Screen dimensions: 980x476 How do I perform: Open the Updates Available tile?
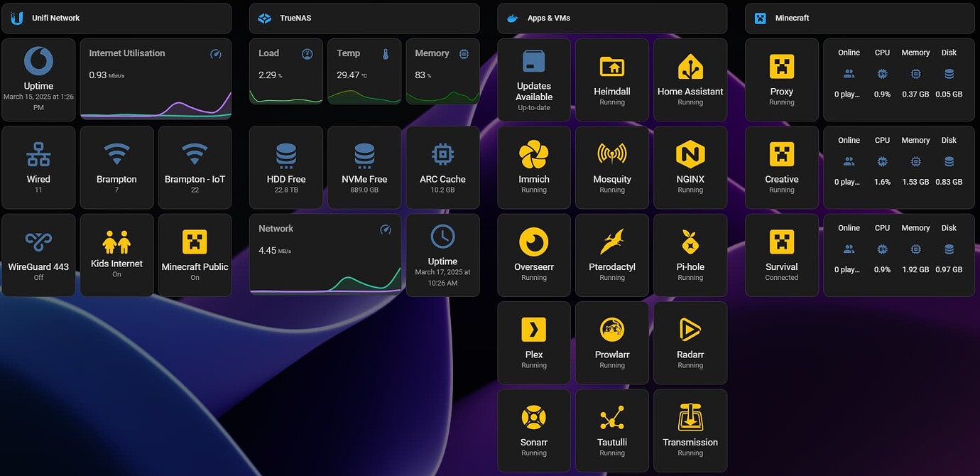(x=533, y=78)
